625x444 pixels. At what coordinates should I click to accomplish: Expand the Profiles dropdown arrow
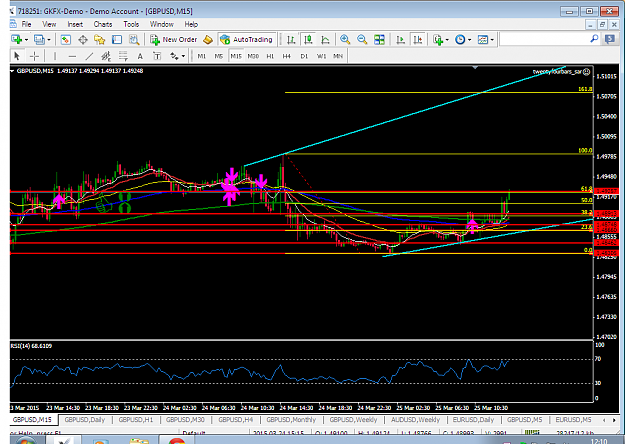click(49, 40)
